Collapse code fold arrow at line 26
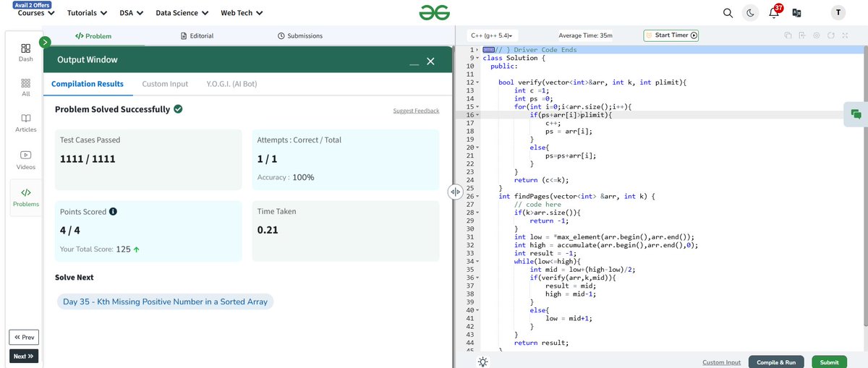The width and height of the screenshot is (868, 368). [479, 196]
